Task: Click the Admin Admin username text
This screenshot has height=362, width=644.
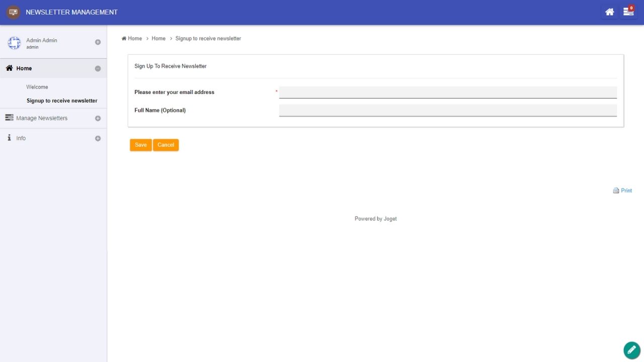Action: pyautogui.click(x=42, y=40)
